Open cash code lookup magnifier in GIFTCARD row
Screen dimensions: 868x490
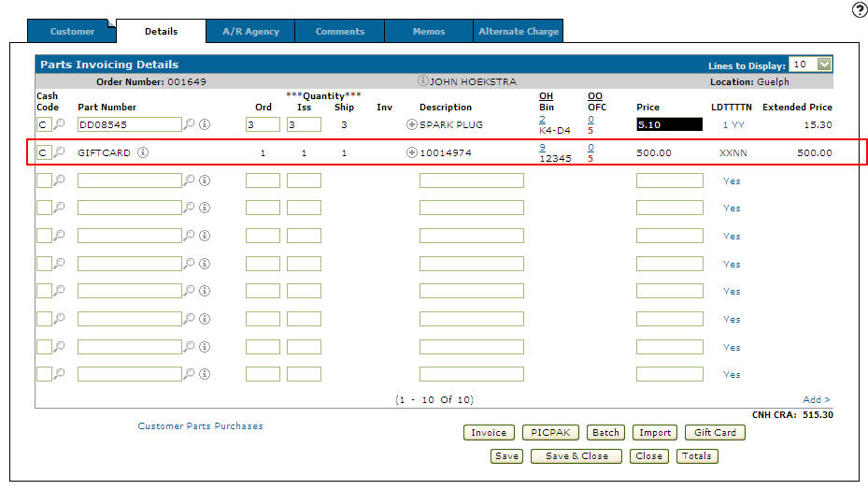click(x=59, y=151)
